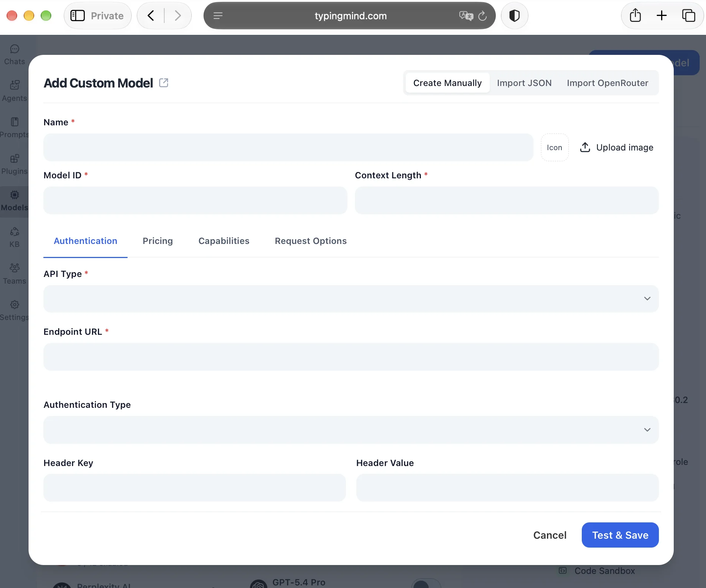Screen dimensions: 706x588
Task: Switch to the Pricing tab
Action: point(158,241)
